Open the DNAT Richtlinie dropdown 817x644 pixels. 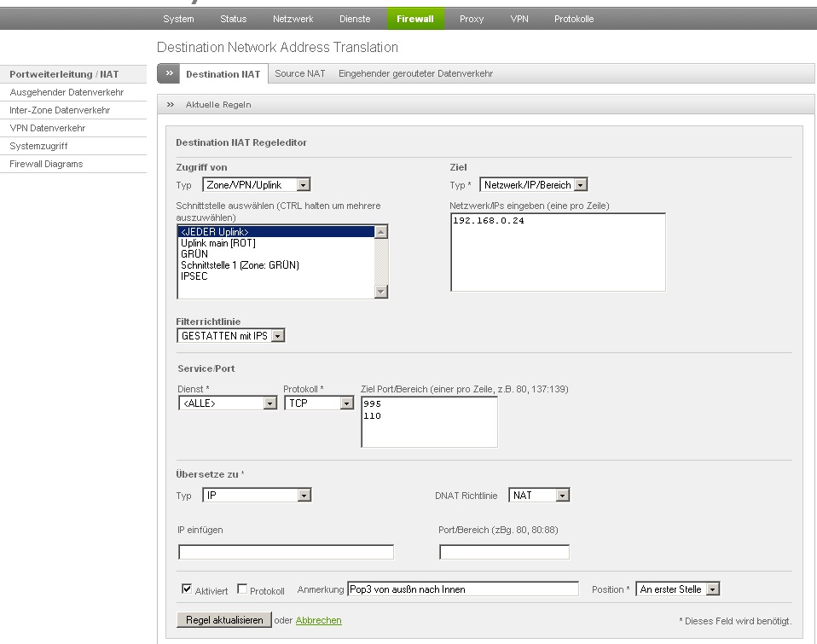(539, 495)
